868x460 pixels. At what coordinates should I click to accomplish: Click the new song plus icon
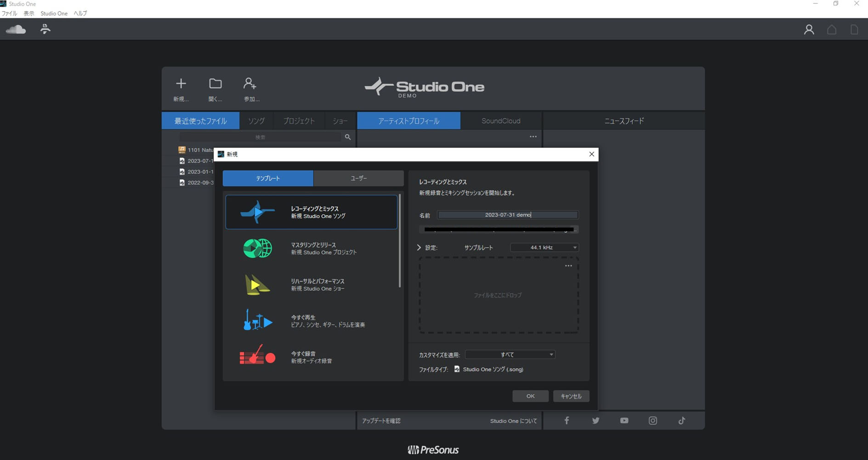tap(181, 84)
